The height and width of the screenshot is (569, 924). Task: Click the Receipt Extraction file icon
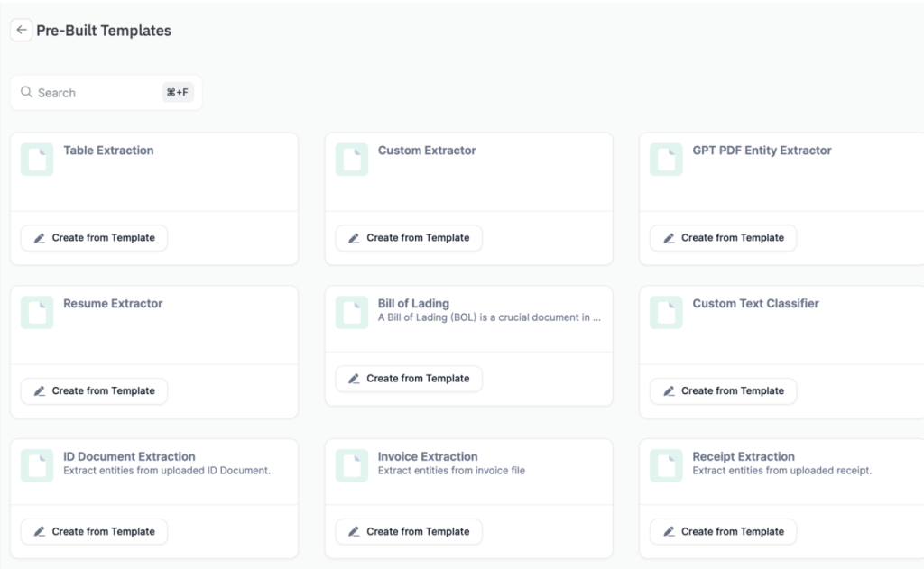tap(666, 465)
